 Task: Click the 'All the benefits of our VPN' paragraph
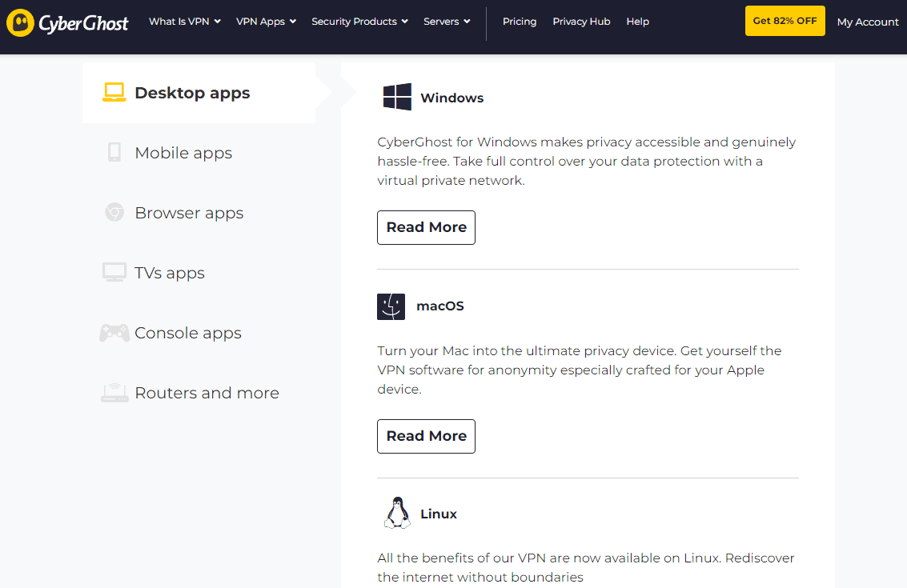click(585, 567)
